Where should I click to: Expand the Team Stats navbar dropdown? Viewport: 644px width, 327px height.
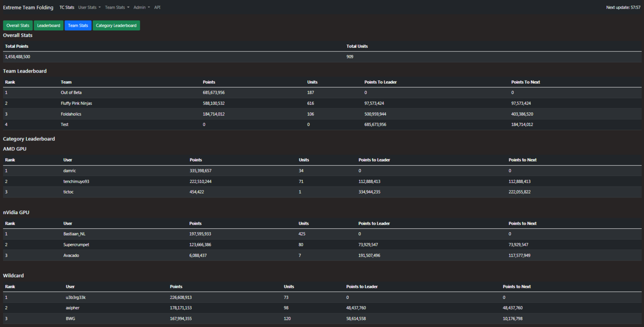117,8
